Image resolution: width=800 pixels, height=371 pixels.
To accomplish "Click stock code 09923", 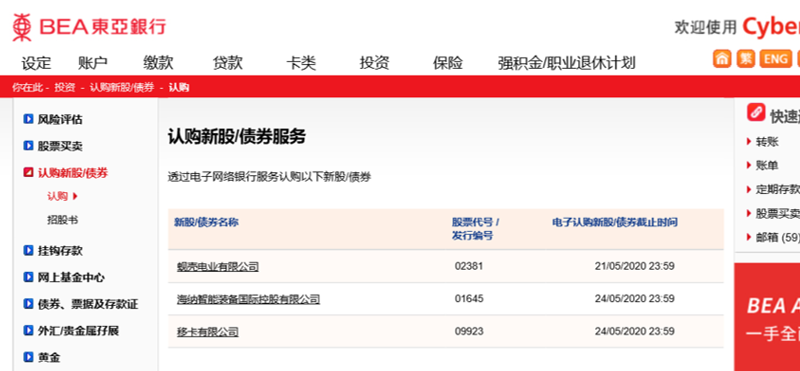I will point(469,331).
